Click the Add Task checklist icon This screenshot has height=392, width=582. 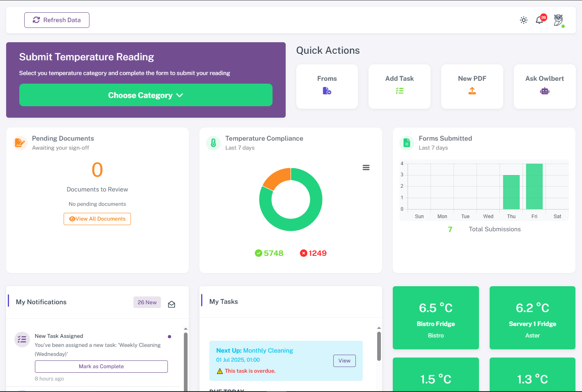pos(399,91)
